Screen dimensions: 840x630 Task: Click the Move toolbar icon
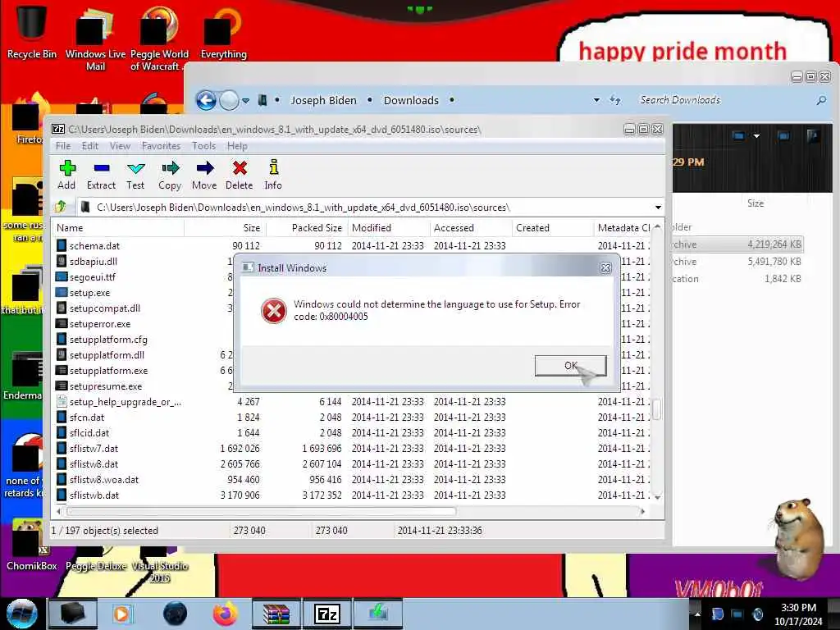coord(204,176)
